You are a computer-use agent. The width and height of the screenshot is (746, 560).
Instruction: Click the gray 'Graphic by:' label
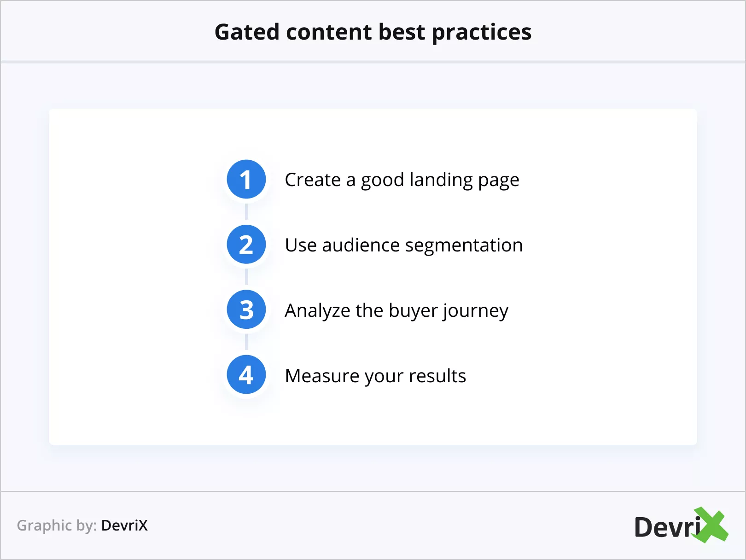pyautogui.click(x=57, y=525)
